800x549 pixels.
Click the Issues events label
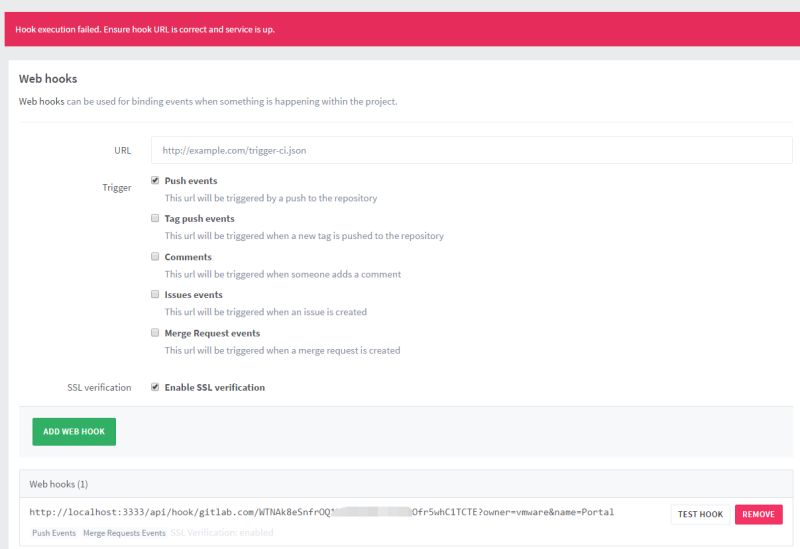pos(193,294)
